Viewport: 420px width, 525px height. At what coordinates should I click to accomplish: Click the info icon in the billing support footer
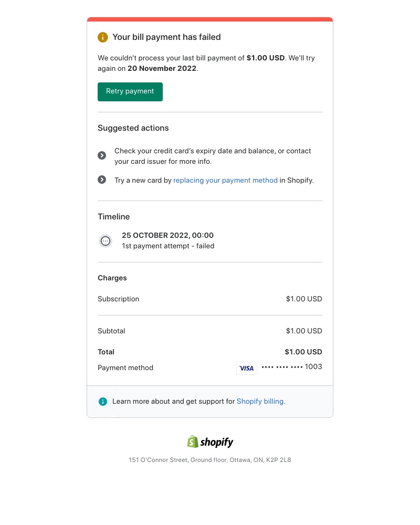[103, 401]
